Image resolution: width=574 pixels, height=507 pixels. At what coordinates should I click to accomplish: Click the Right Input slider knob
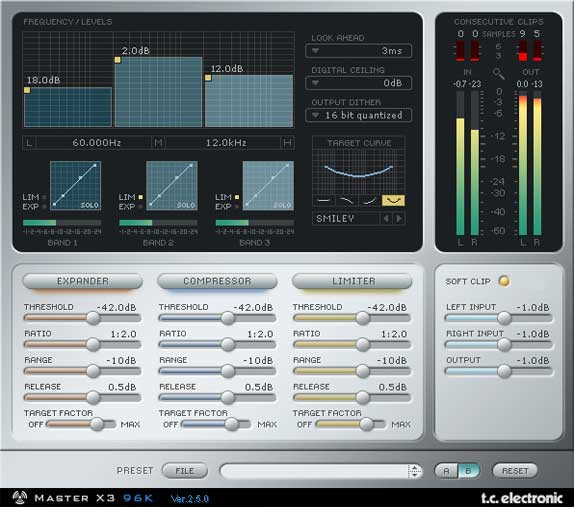click(x=504, y=344)
